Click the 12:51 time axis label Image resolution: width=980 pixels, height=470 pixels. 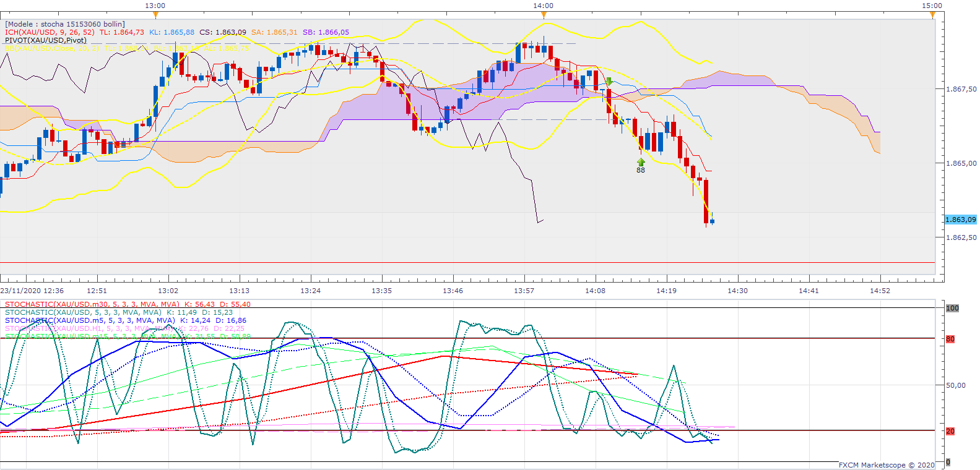(97, 291)
